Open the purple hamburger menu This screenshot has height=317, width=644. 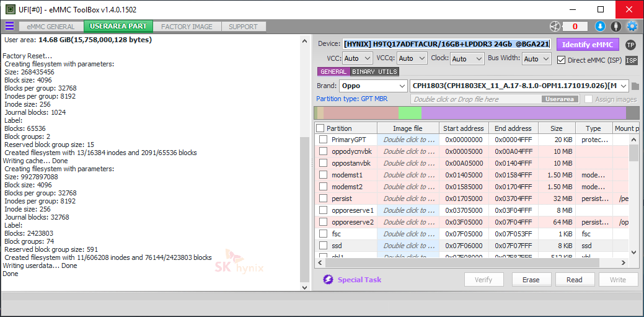click(x=9, y=26)
